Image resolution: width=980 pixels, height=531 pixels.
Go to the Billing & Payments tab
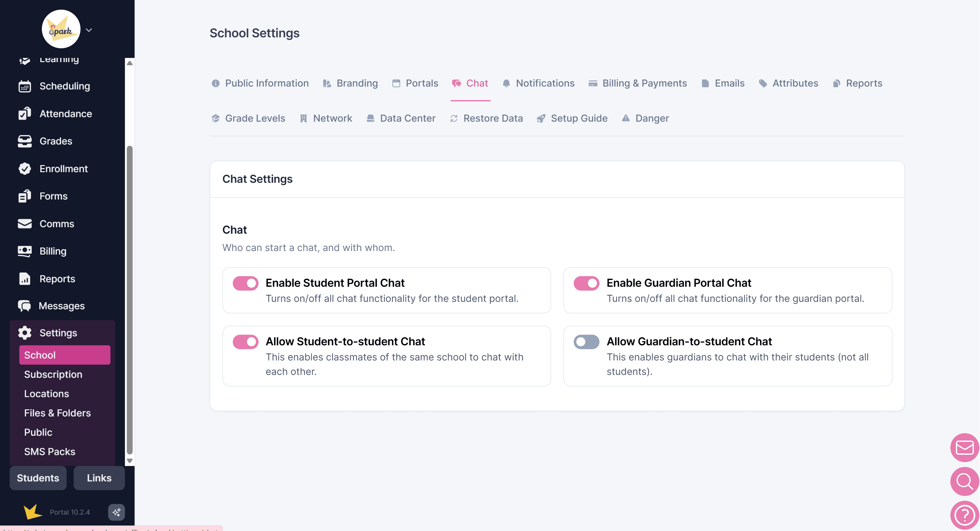click(637, 83)
